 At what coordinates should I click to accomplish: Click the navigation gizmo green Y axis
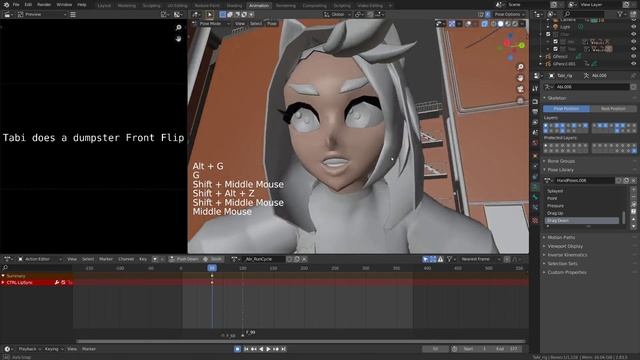pyautogui.click(x=522, y=45)
